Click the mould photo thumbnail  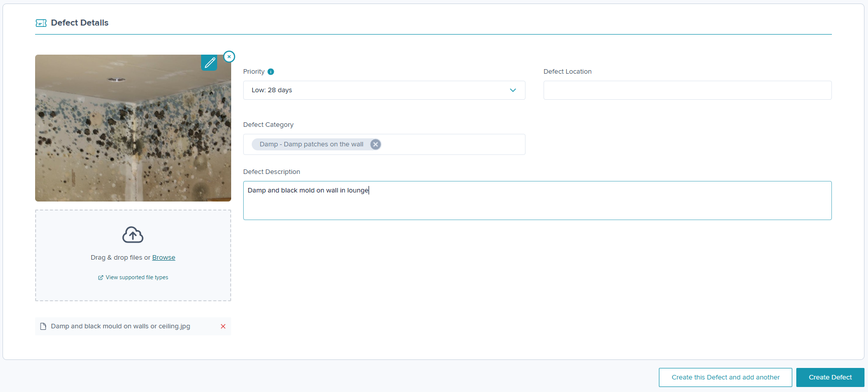[133, 128]
